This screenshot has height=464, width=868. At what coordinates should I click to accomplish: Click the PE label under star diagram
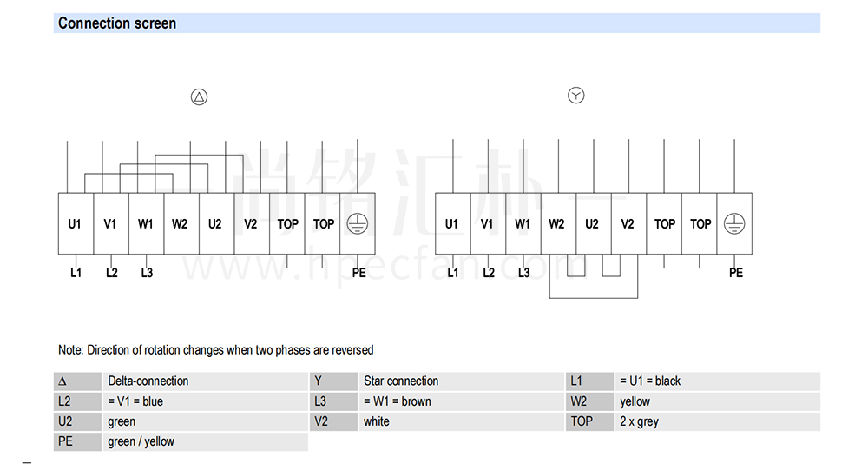pos(736,273)
